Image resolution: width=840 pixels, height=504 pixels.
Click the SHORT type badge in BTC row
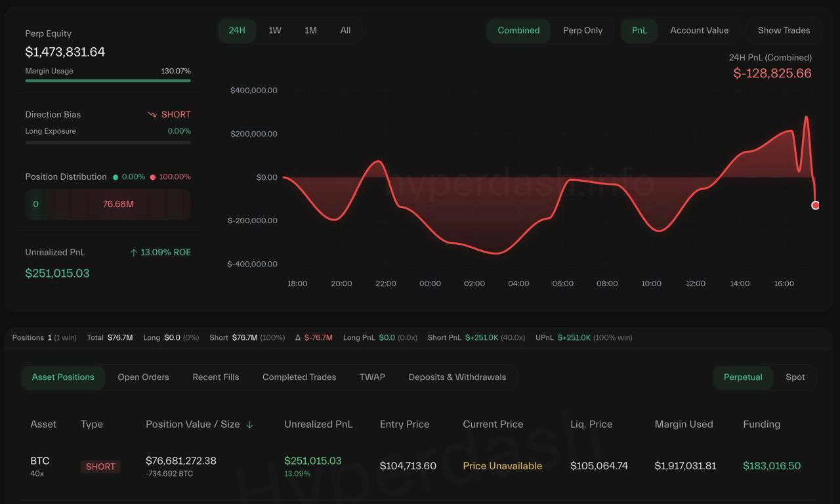[x=100, y=467]
